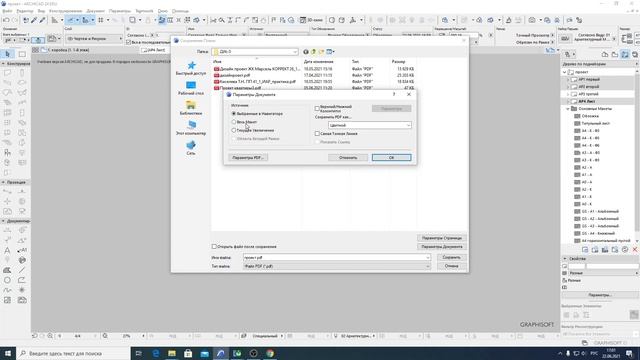Open Microsoft Edge from taskbar
This screenshot has height=360, width=640.
point(156,353)
